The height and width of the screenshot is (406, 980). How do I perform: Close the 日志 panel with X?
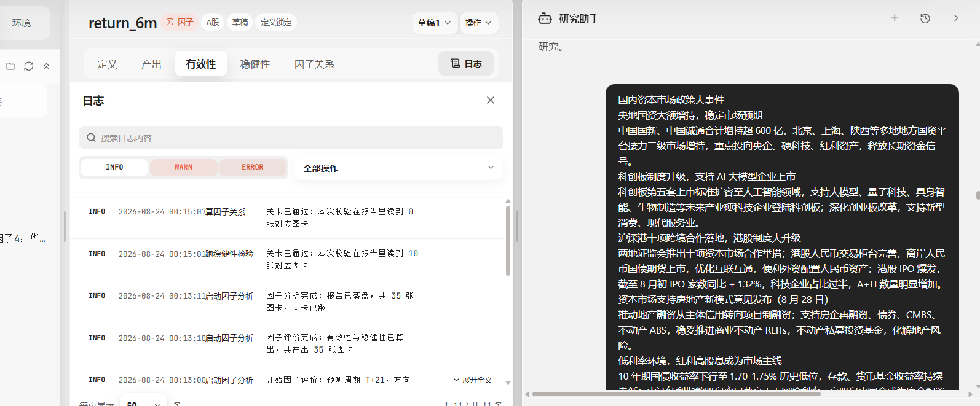point(491,100)
